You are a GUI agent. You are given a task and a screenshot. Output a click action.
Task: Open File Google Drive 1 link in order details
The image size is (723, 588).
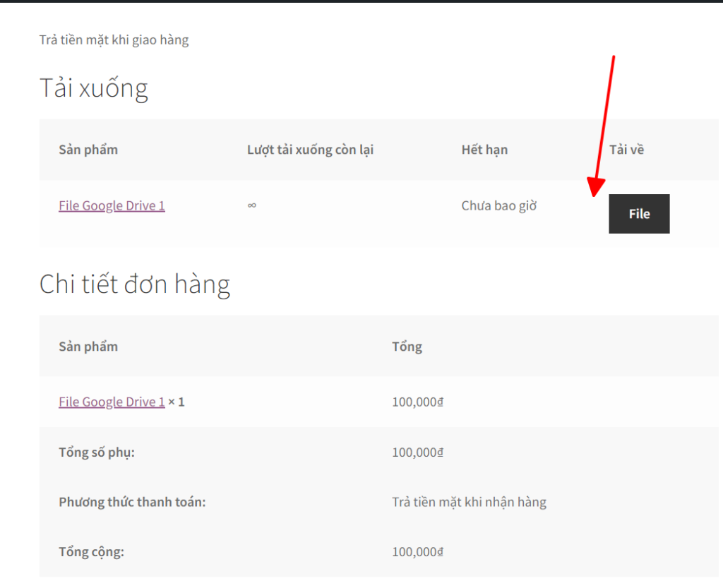point(112,402)
